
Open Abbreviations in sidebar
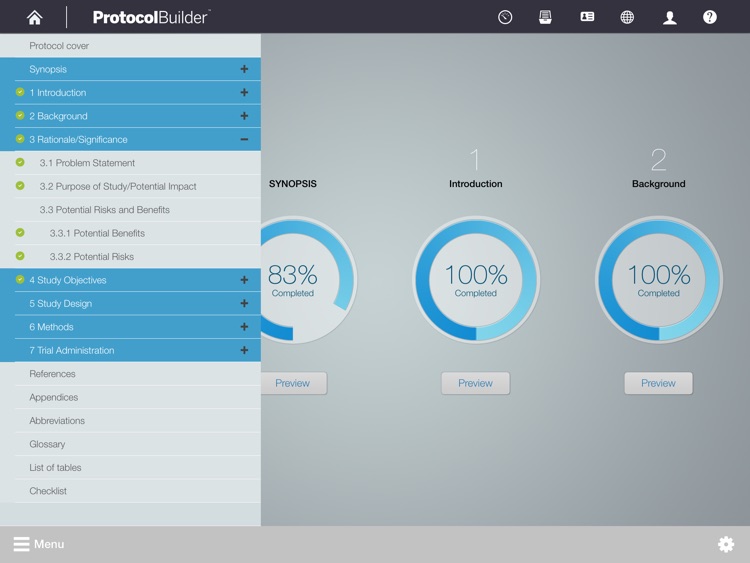coord(130,420)
